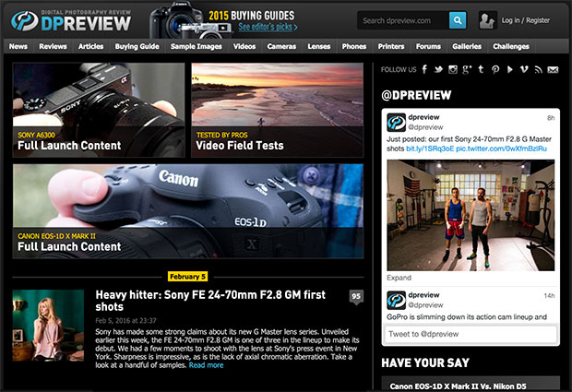Open the Sony A6300 Full Launch Content tile
Image resolution: width=572 pixels, height=392 pixels.
[99, 110]
